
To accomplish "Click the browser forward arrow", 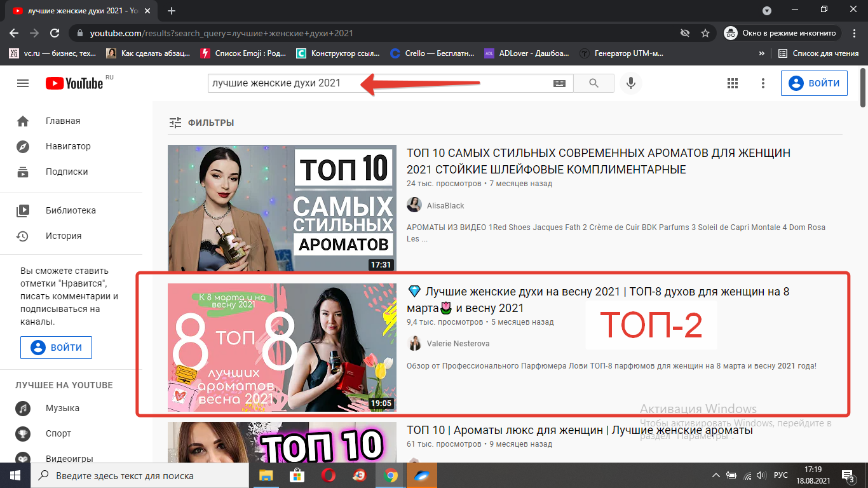I will 34,33.
